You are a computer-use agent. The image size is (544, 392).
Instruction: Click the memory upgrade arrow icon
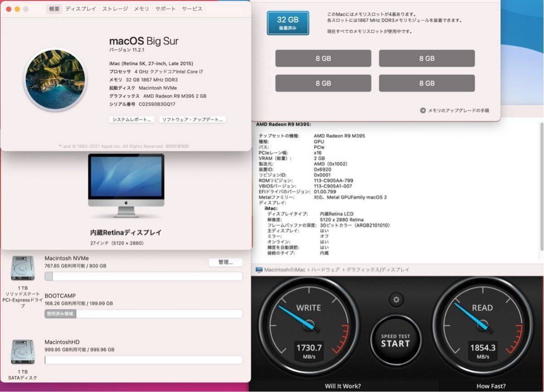coord(423,110)
